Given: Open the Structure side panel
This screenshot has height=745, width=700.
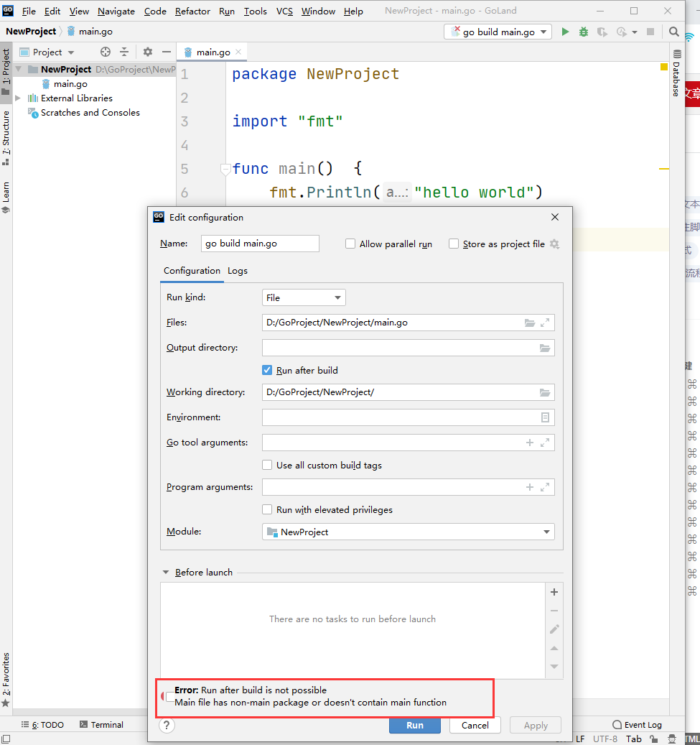Looking at the screenshot, I should pos(6,138).
